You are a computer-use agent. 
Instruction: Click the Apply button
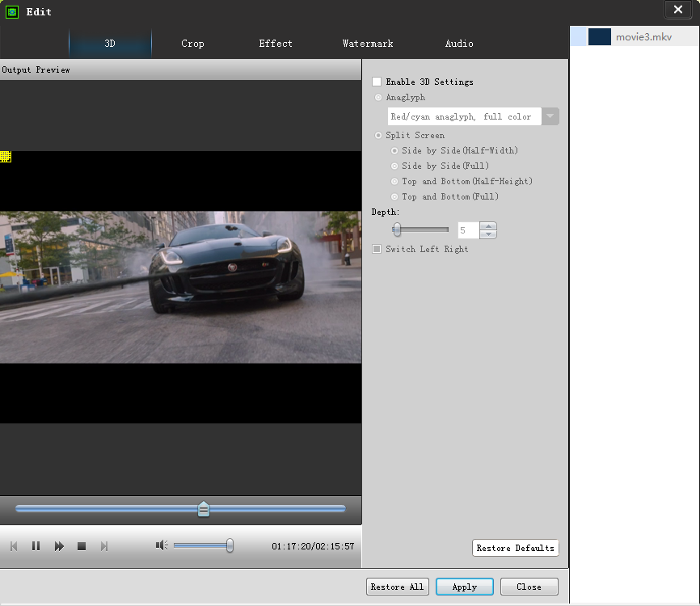pyautogui.click(x=464, y=587)
